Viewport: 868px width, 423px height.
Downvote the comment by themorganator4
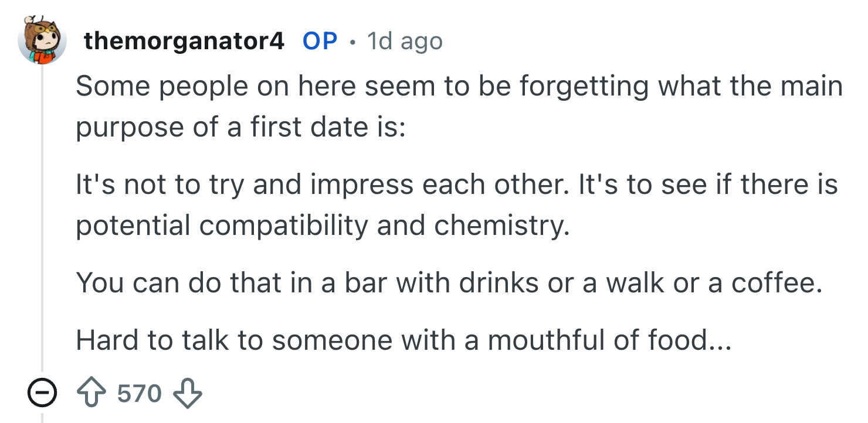point(188,394)
